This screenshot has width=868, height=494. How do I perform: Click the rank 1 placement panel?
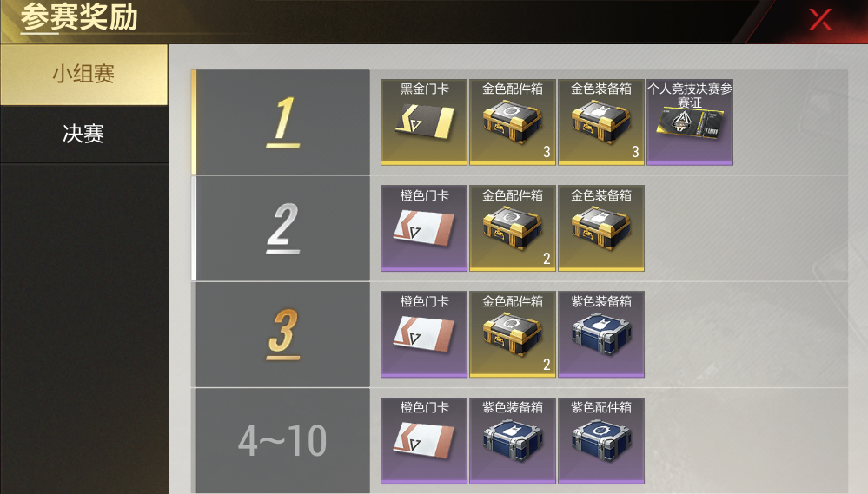[x=281, y=122]
